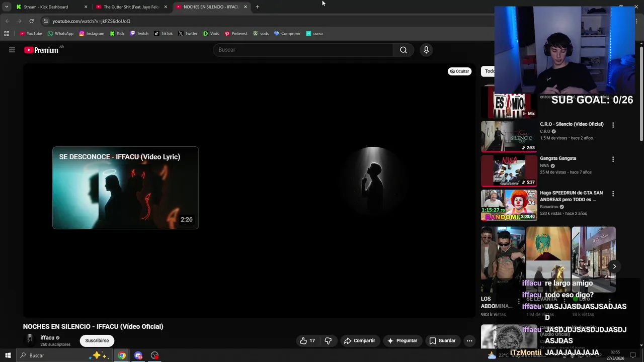Open the WhatsApp bookmark
The image size is (644, 362).
pyautogui.click(x=60, y=34)
